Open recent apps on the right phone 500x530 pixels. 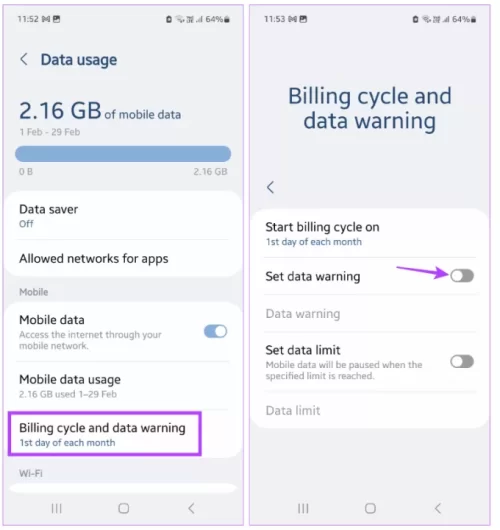tap(303, 508)
